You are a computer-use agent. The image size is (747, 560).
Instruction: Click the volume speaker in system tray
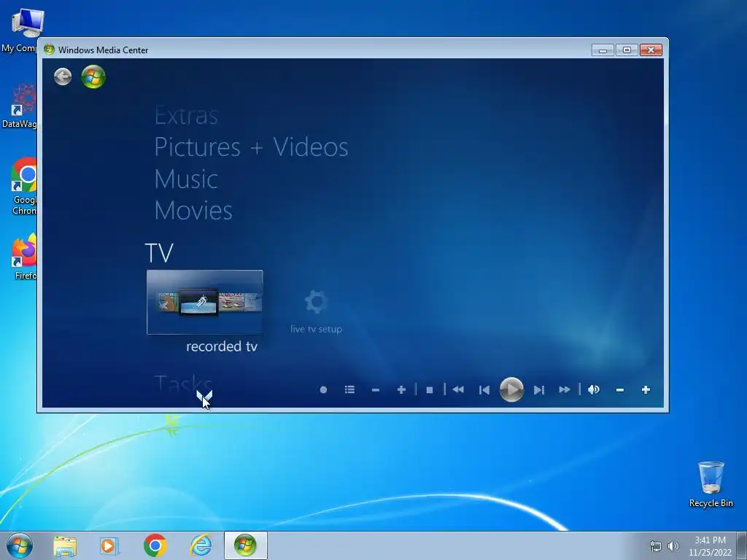(x=673, y=546)
